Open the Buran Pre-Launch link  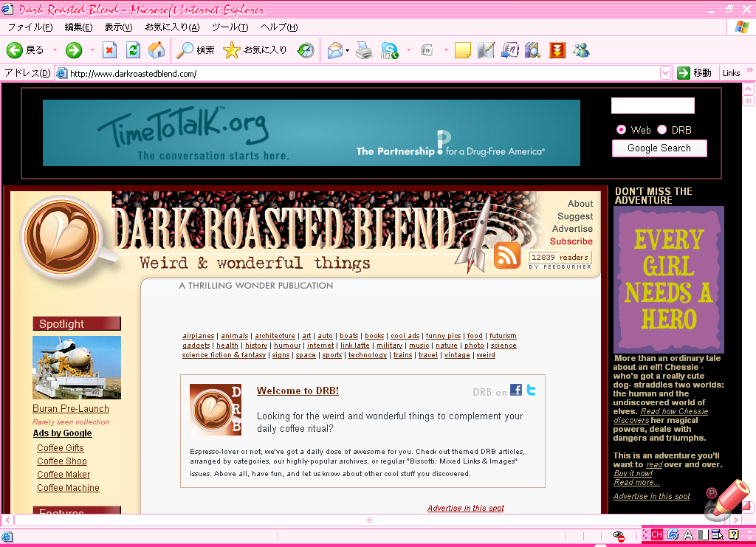[71, 409]
